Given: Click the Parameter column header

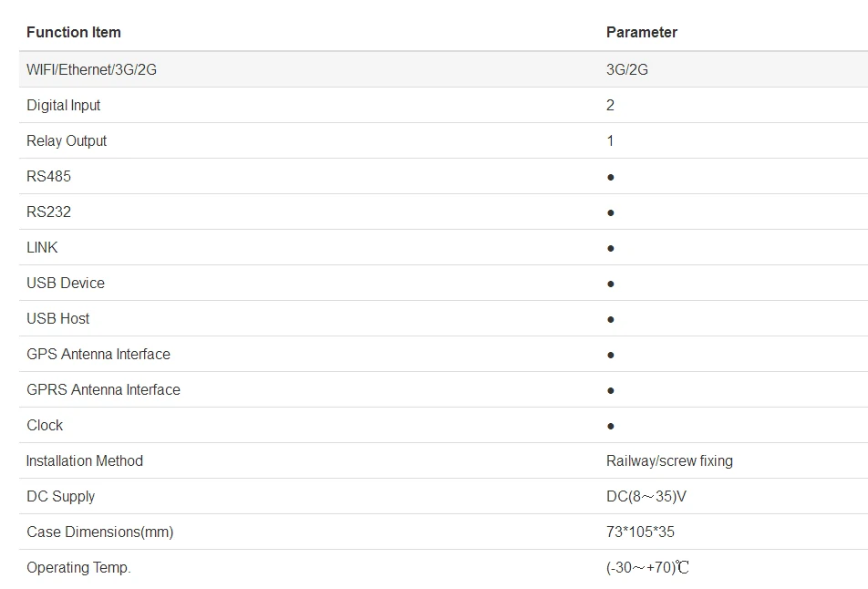Looking at the screenshot, I should (x=642, y=33).
